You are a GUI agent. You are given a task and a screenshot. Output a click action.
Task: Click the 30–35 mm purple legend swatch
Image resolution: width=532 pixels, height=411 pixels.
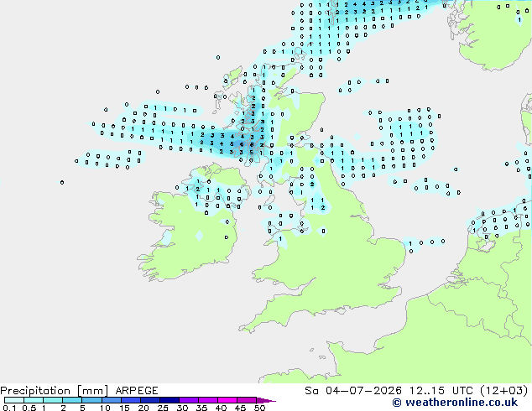[x=188, y=400]
